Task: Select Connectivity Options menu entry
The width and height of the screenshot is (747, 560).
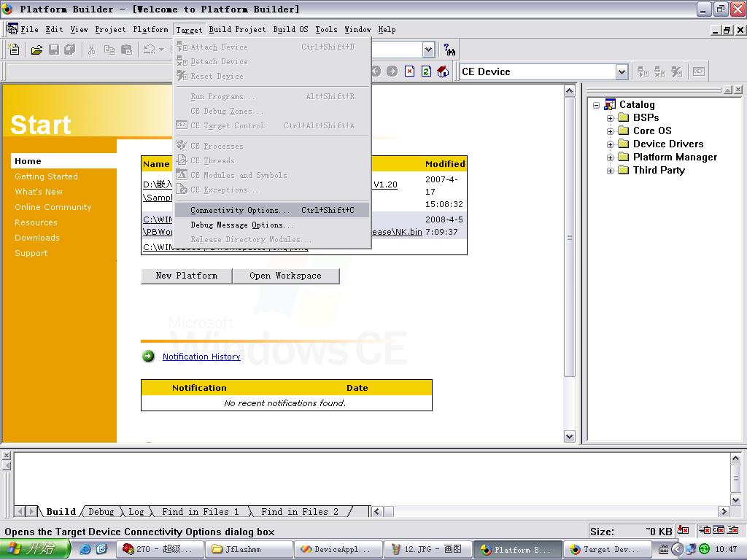Action: 272,210
